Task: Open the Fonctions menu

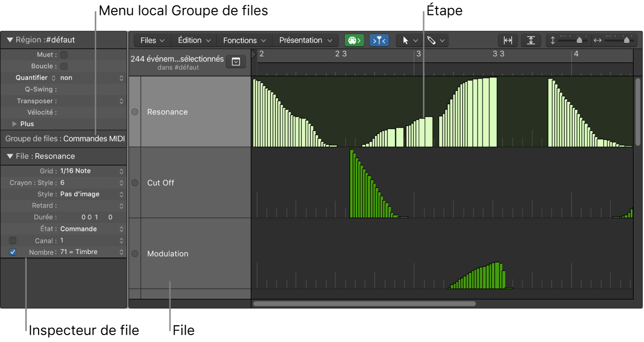Action: tap(244, 41)
